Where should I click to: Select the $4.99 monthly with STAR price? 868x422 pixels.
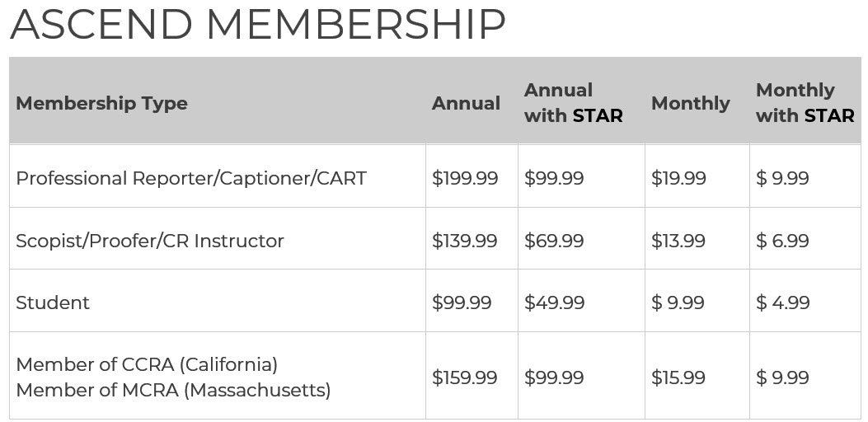pos(783,303)
